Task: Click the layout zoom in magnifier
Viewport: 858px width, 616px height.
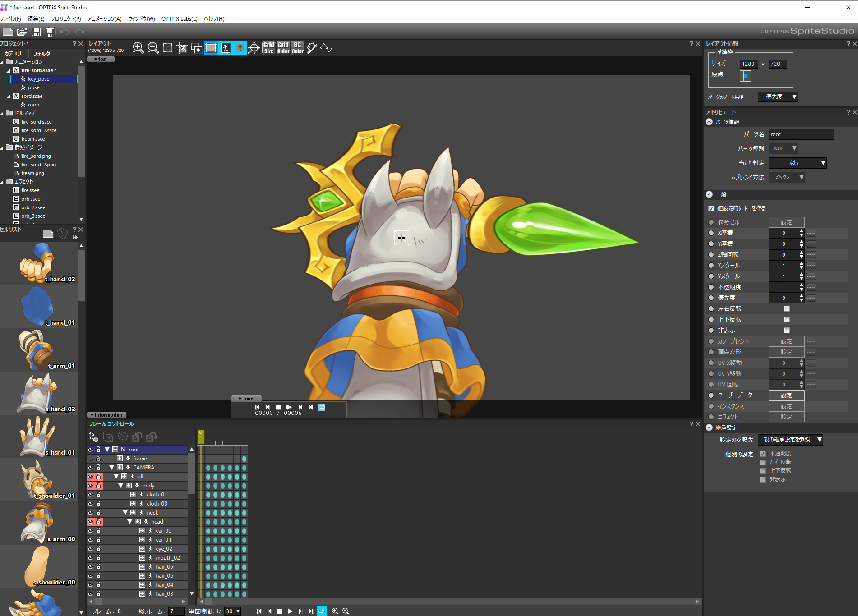Action: pyautogui.click(x=138, y=48)
